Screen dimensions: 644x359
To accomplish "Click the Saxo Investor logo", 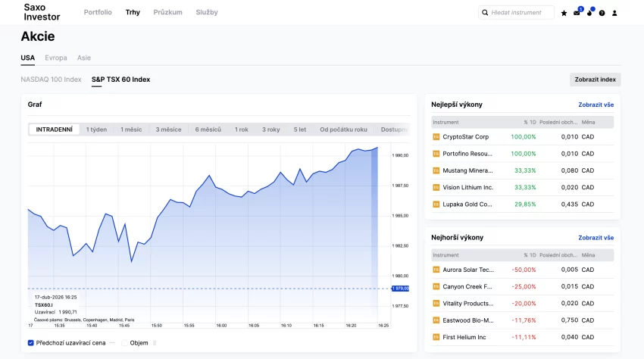I will point(42,12).
